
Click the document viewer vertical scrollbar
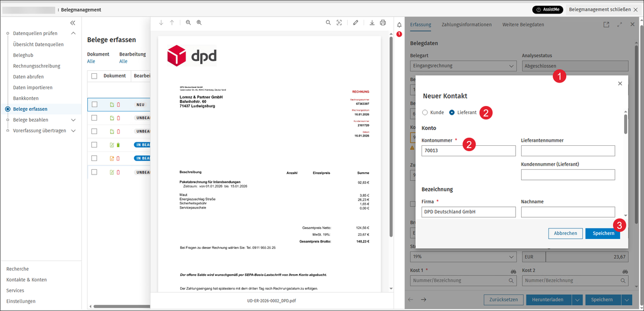pyautogui.click(x=391, y=138)
